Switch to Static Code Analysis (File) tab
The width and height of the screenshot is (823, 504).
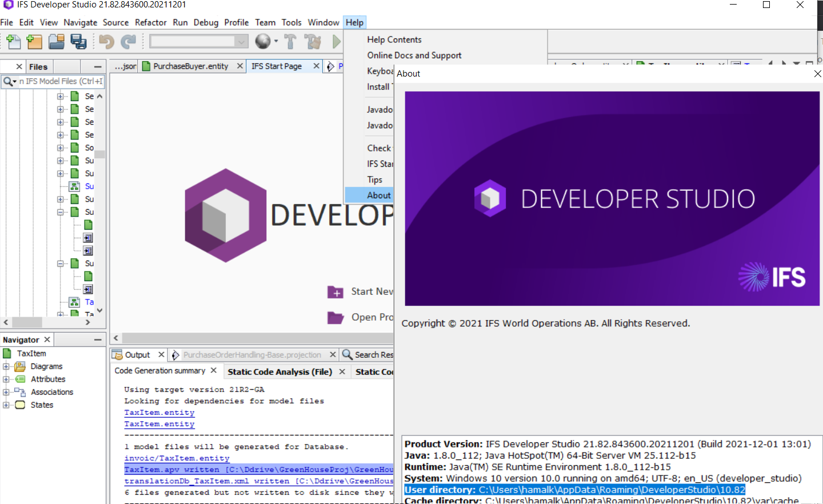(279, 372)
